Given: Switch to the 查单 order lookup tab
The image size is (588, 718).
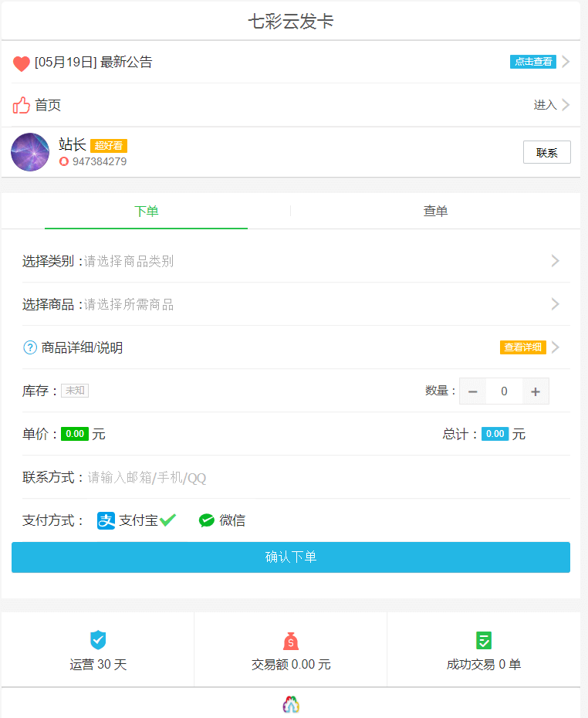Looking at the screenshot, I should (435, 211).
